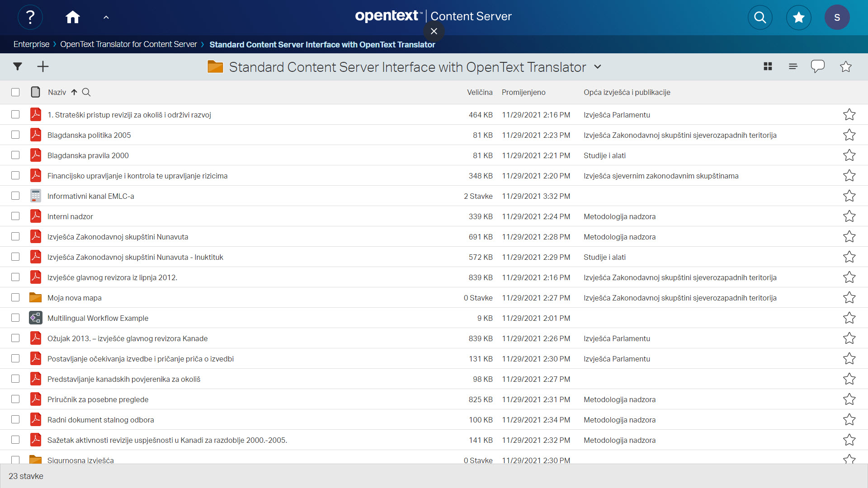Favorite the Interni nadzor row star
The width and height of the screenshot is (868, 488).
tap(849, 216)
